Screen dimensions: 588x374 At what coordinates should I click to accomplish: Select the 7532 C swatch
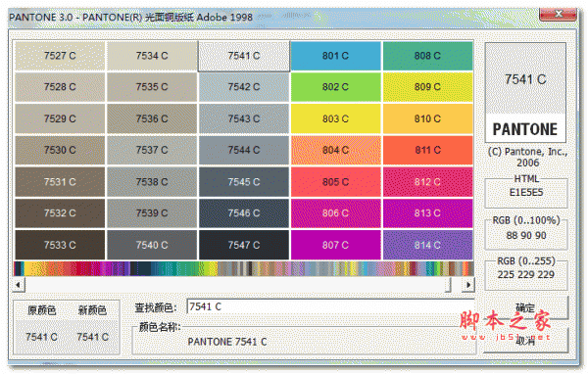coord(60,213)
